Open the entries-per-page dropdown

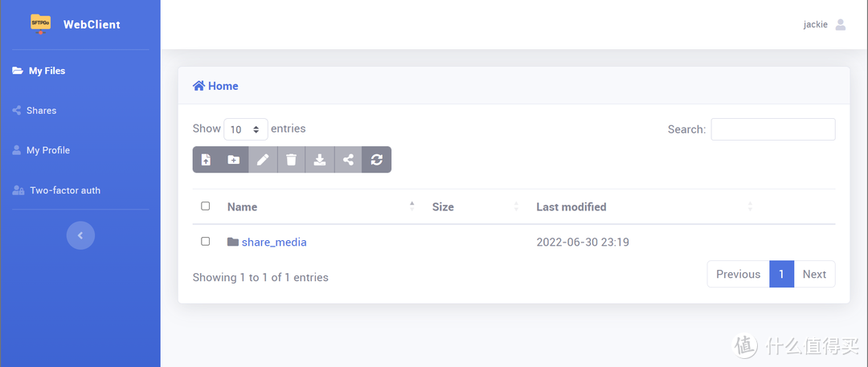pyautogui.click(x=246, y=129)
